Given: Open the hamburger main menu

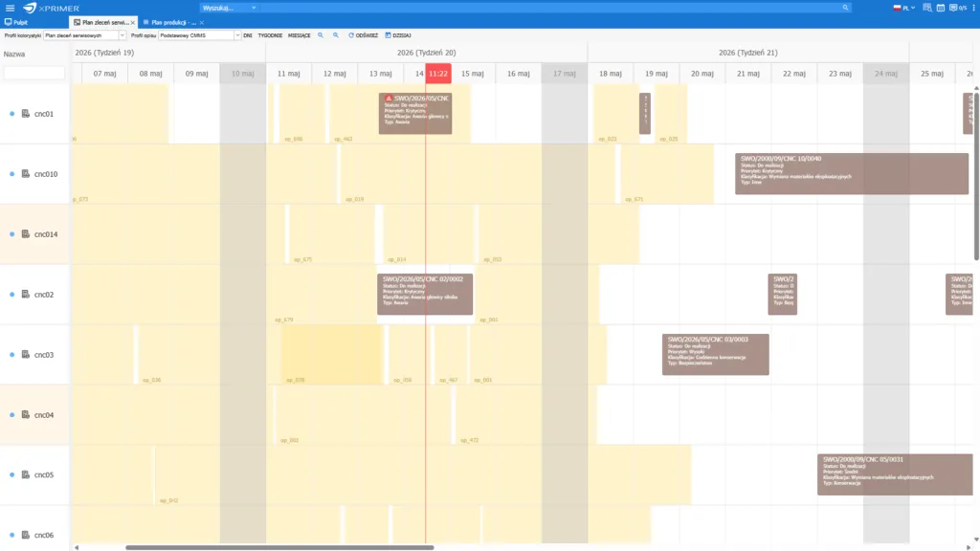Looking at the screenshot, I should click(10, 8).
